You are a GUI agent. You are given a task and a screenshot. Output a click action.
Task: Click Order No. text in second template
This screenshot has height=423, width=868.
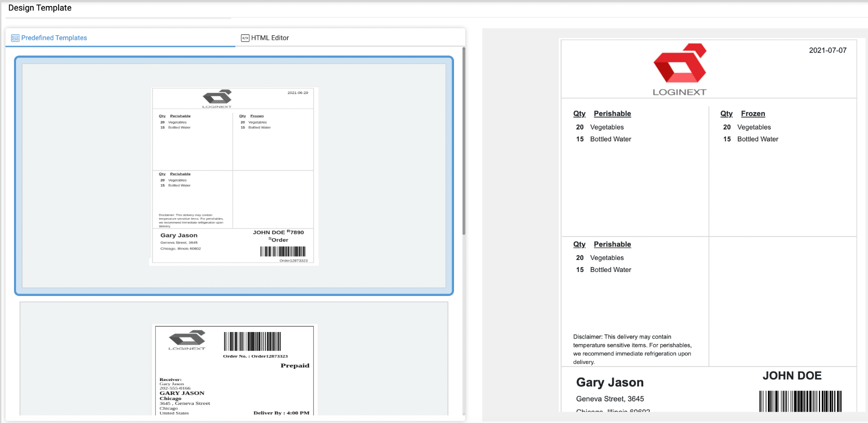click(255, 356)
